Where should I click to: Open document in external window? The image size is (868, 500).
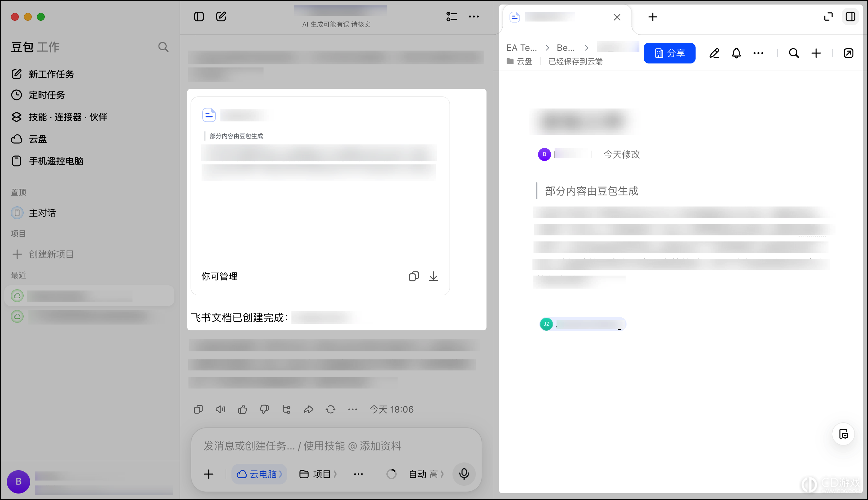point(849,53)
